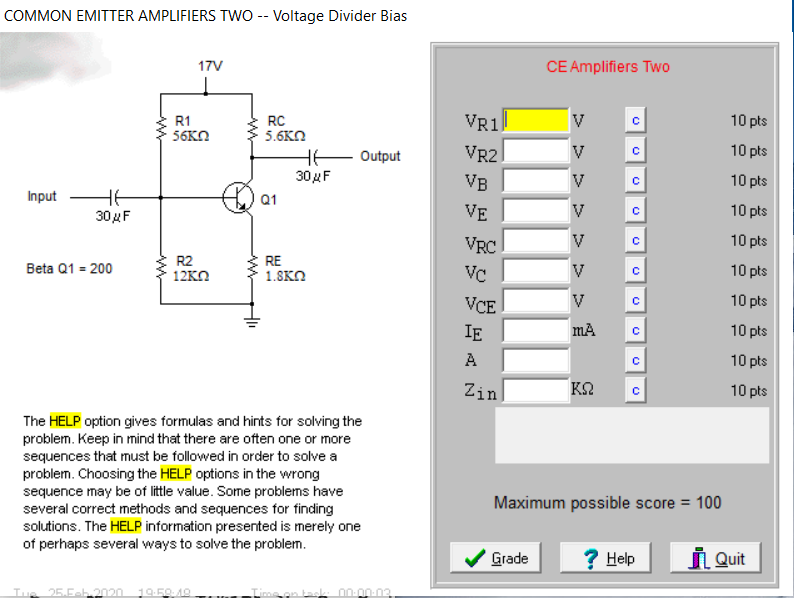
Task: Focus the VE input field
Action: point(536,210)
